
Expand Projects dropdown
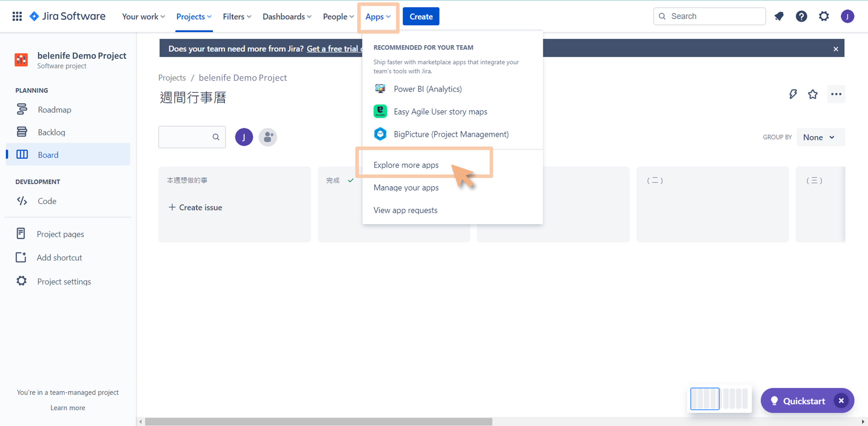194,17
